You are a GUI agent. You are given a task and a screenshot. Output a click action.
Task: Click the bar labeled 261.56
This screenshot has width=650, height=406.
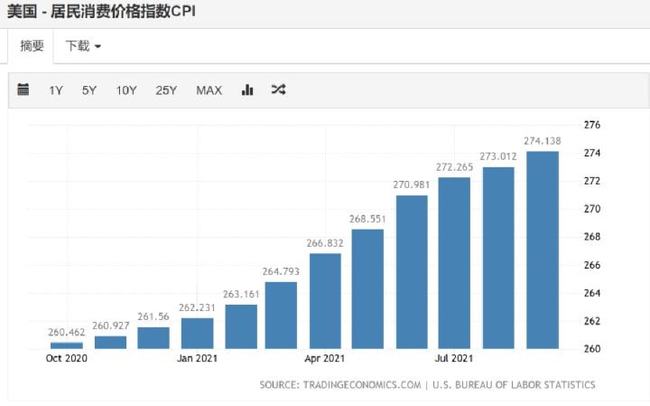click(x=153, y=338)
